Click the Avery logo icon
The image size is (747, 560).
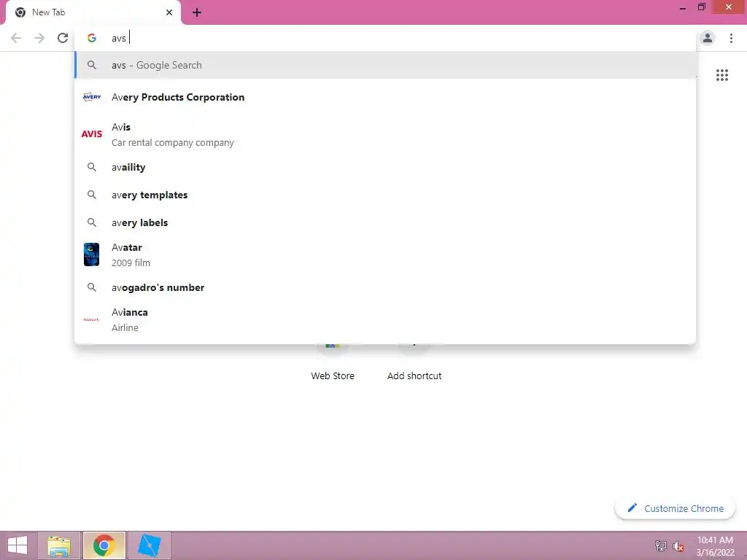tap(91, 97)
